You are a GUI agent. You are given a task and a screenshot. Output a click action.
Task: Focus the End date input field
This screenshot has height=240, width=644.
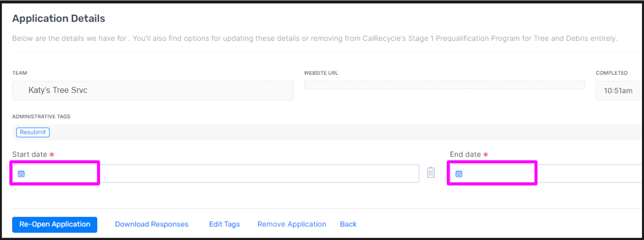coord(546,173)
